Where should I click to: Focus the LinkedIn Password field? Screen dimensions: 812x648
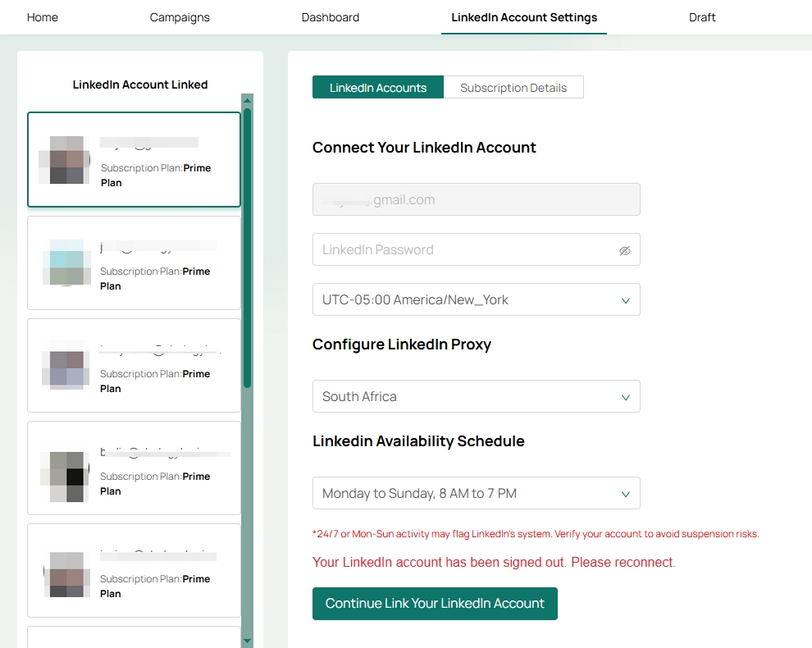point(463,250)
